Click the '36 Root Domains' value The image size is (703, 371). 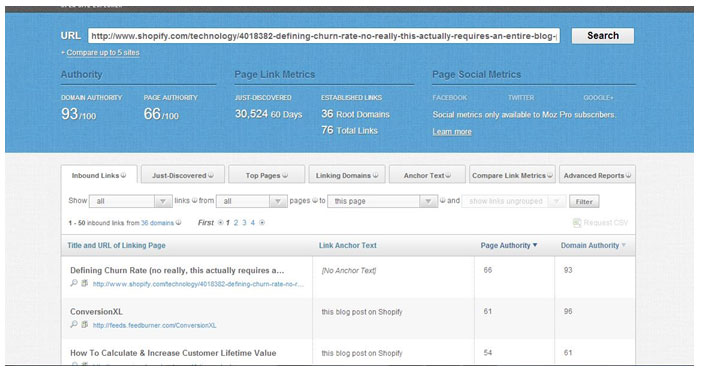355,114
